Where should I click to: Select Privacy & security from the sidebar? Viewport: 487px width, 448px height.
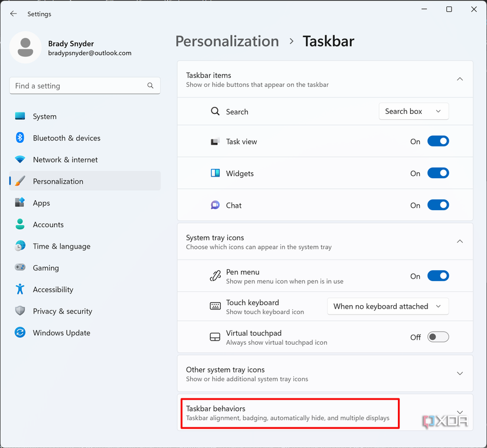(20, 311)
